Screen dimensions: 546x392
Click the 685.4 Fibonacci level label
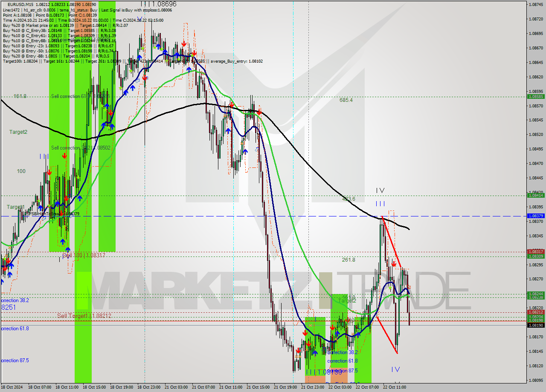[x=346, y=100]
